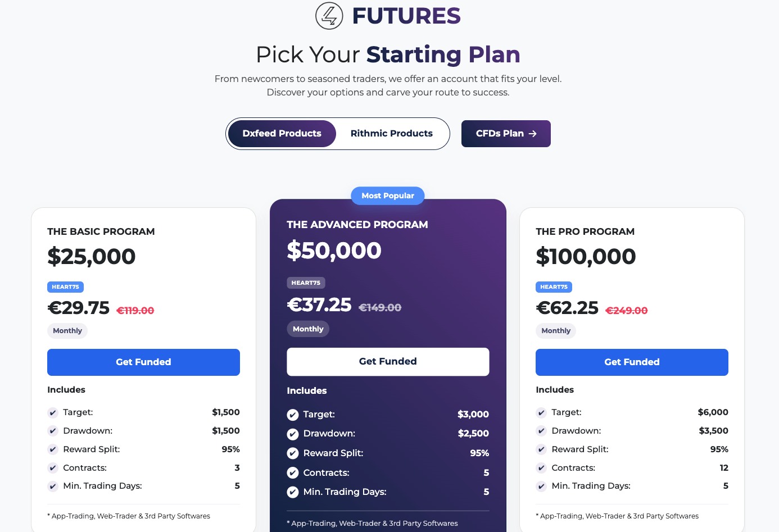Toggle the checkmark next to Reward Split in Basic Program
Screen dimensions: 779x532
pos(53,449)
